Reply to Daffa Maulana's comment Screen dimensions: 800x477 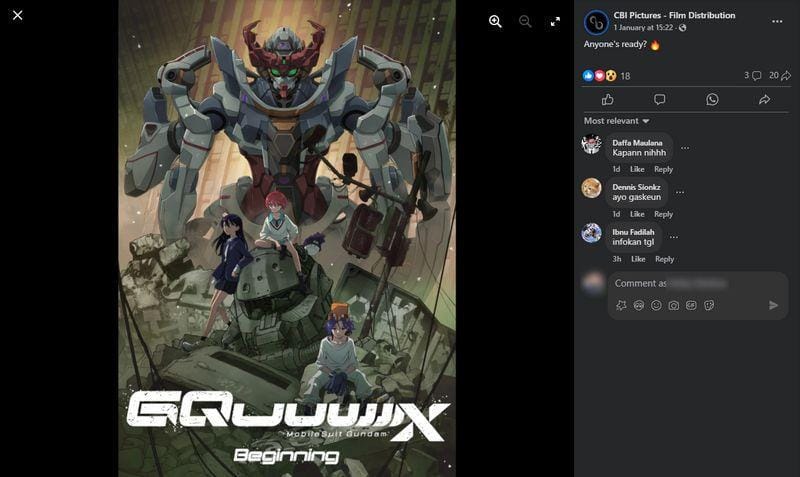coord(663,169)
